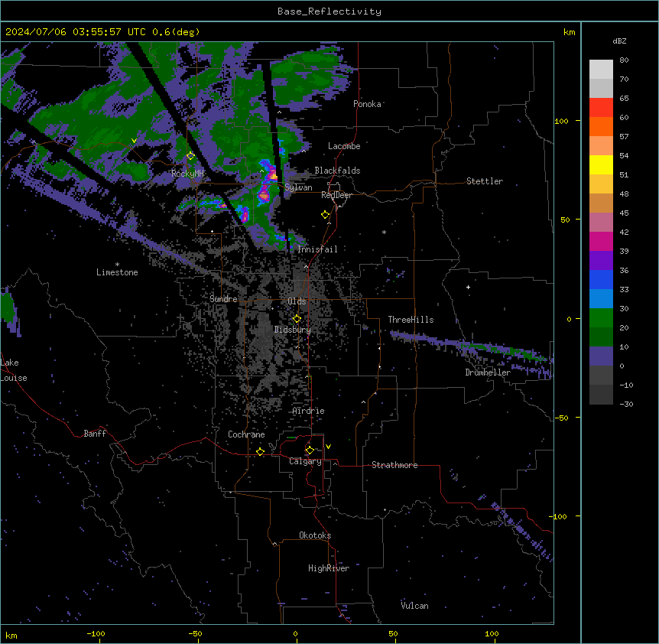Click the yellow diamond marker above Didsbury
Screen dimensions: 659x644
pos(297,319)
